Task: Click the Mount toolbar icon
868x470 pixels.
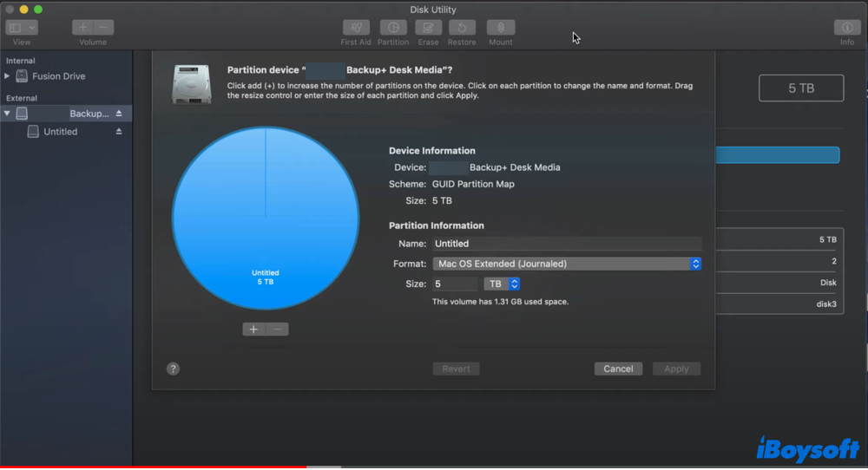Action: click(500, 28)
